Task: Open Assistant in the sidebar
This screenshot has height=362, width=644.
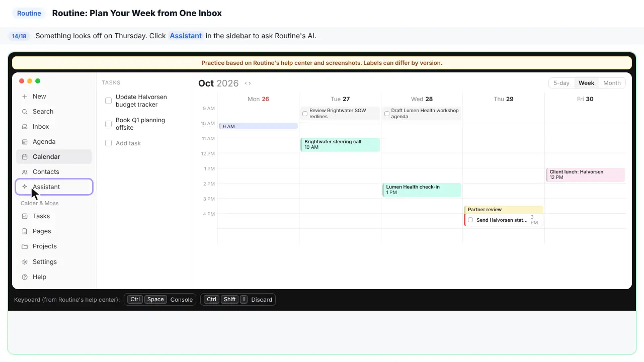Action: tap(54, 187)
